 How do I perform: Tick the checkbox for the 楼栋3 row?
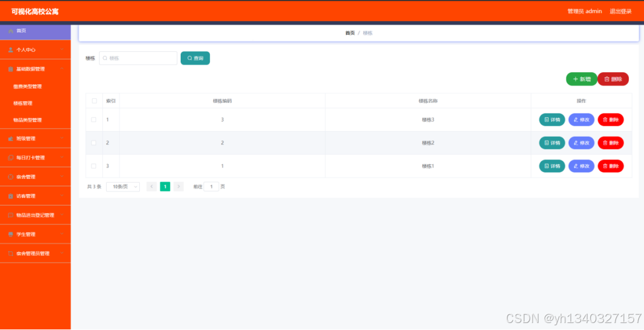[x=94, y=120]
